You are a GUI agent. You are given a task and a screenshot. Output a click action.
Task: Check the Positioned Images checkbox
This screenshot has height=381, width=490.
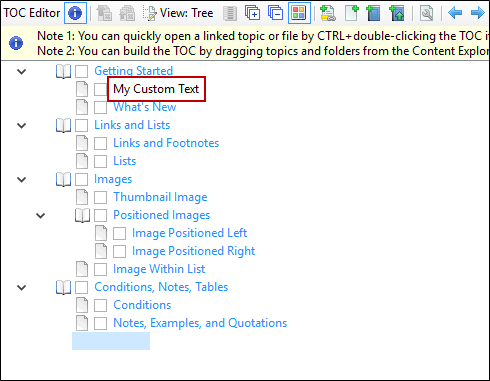click(100, 215)
